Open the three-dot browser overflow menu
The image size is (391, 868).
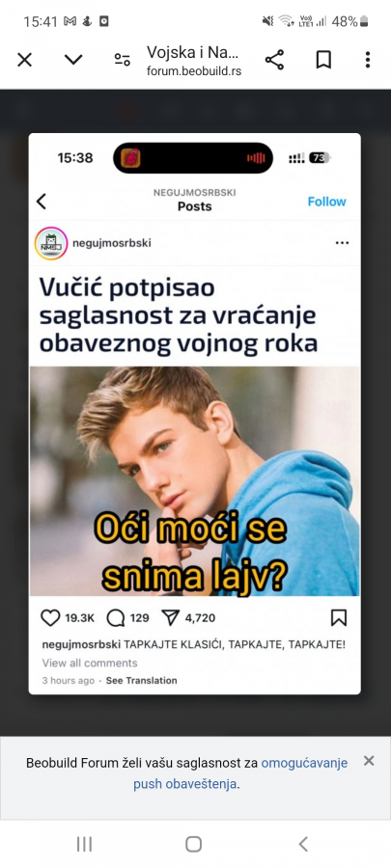coord(367,60)
